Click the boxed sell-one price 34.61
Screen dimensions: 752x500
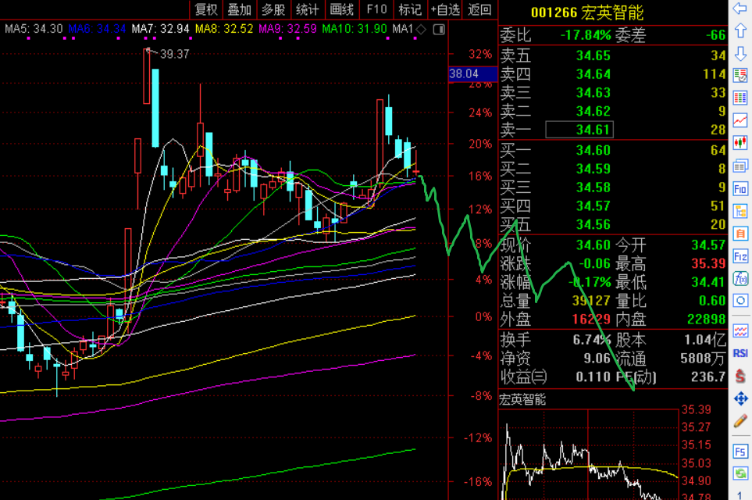(579, 129)
